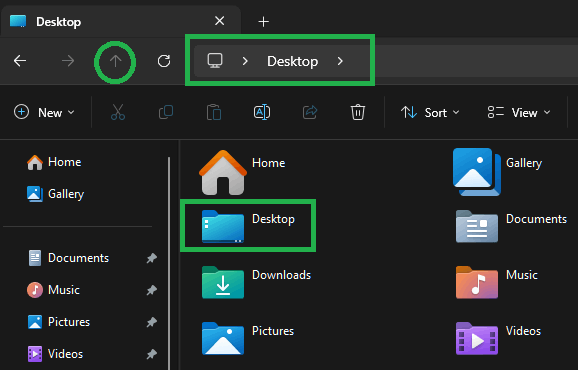This screenshot has height=370, width=578.
Task: Select Documents in the navigation sidebar
Action: pyautogui.click(x=69, y=258)
